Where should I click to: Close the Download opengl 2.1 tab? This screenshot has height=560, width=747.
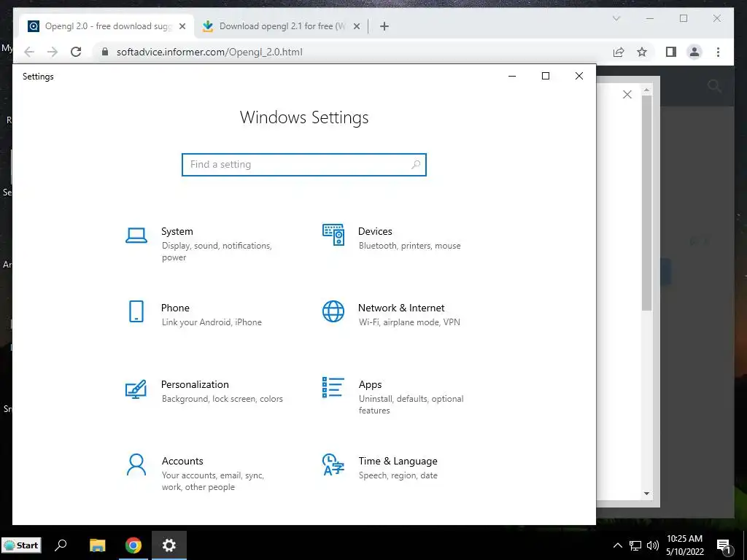pos(356,26)
